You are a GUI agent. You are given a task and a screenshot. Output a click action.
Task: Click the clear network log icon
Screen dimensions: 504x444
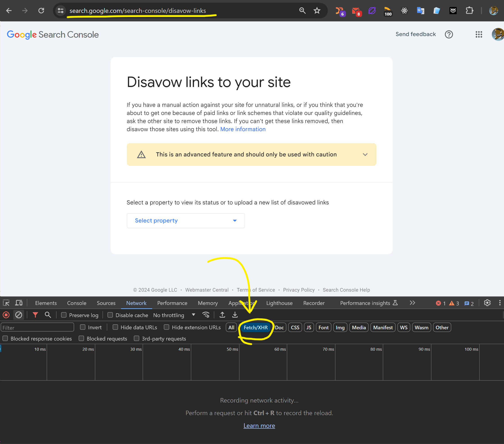pos(19,315)
